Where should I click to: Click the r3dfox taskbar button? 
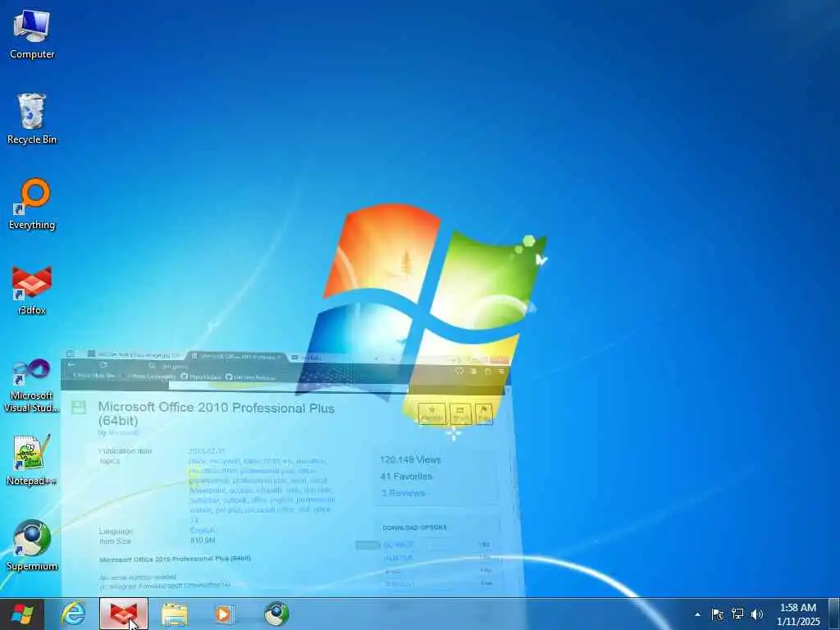click(x=123, y=614)
